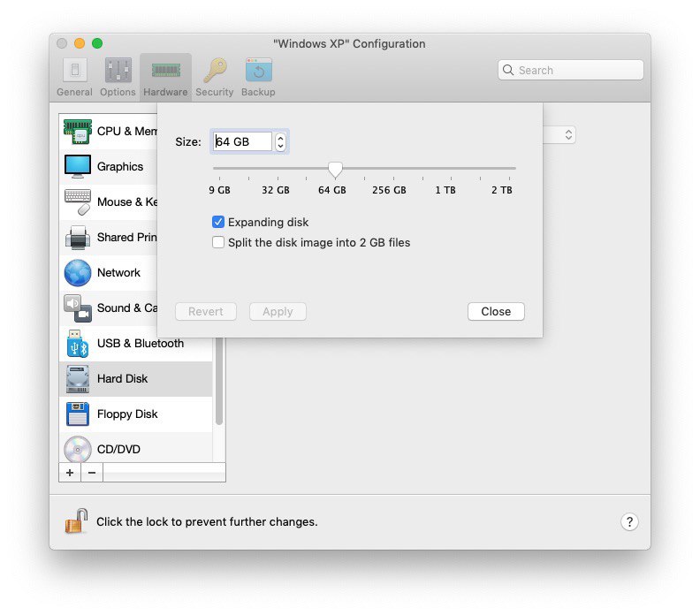
Task: Select CPU & Memory in the hardware list
Action: pyautogui.click(x=109, y=131)
